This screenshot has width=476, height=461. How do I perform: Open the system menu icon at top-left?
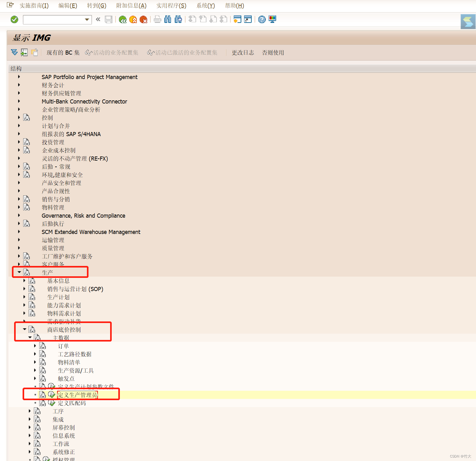tap(10, 5)
